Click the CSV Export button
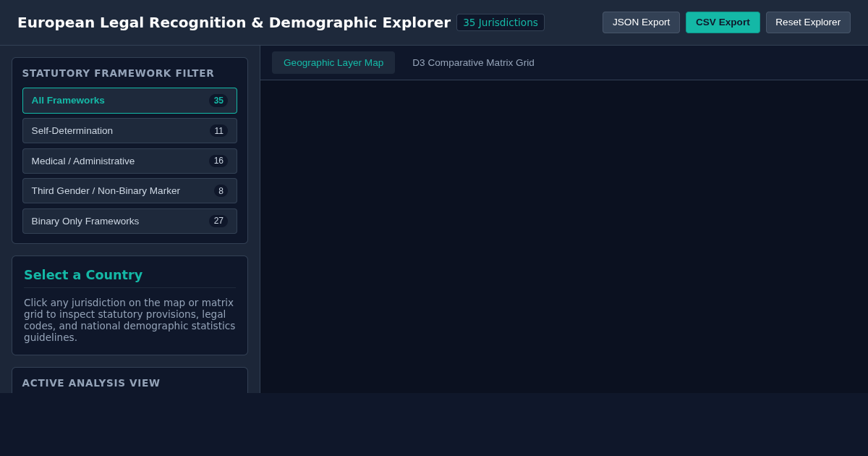The height and width of the screenshot is (456, 868). pyautogui.click(x=723, y=22)
